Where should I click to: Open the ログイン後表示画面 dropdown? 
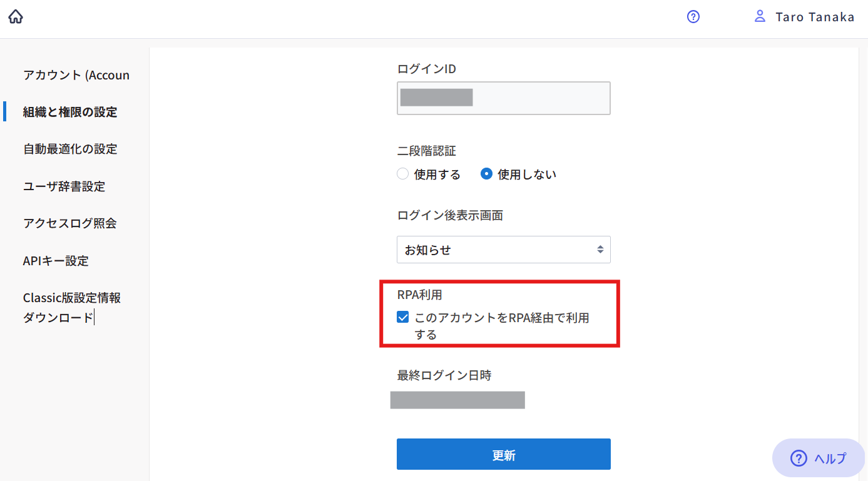[x=503, y=250]
